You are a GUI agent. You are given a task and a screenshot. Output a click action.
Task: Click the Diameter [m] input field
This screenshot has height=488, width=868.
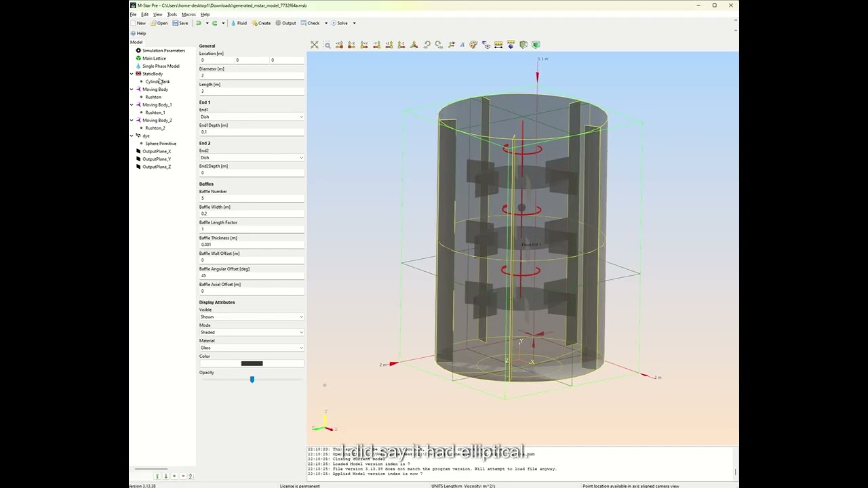click(252, 75)
